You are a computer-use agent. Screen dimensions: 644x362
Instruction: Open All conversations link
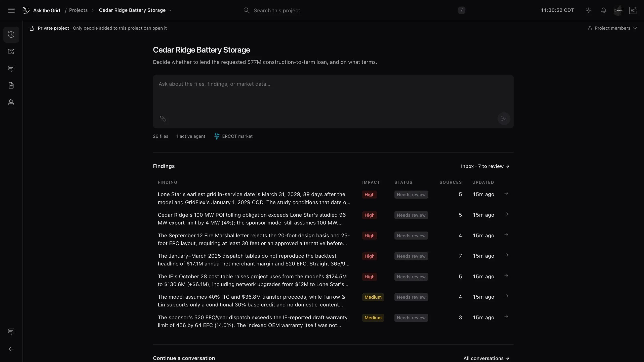click(x=486, y=358)
